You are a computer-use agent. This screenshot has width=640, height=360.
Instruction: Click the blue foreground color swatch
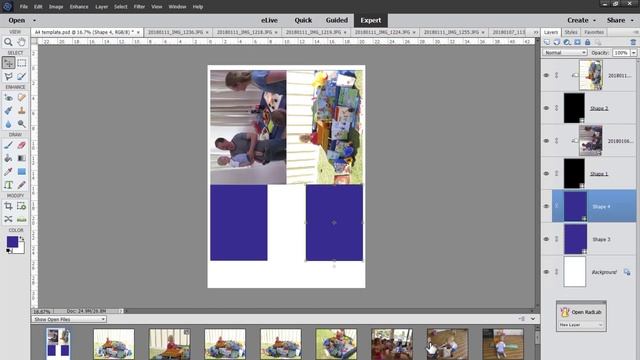(12, 242)
